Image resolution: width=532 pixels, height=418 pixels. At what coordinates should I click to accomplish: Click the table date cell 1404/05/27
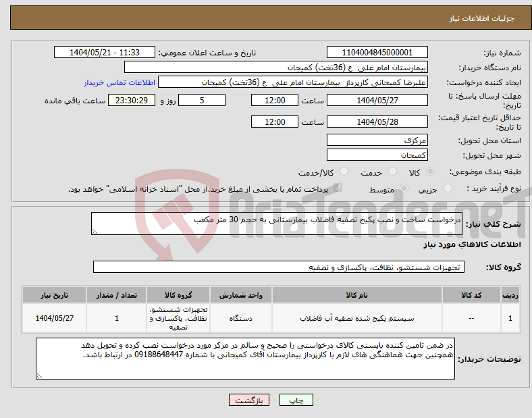click(x=54, y=318)
